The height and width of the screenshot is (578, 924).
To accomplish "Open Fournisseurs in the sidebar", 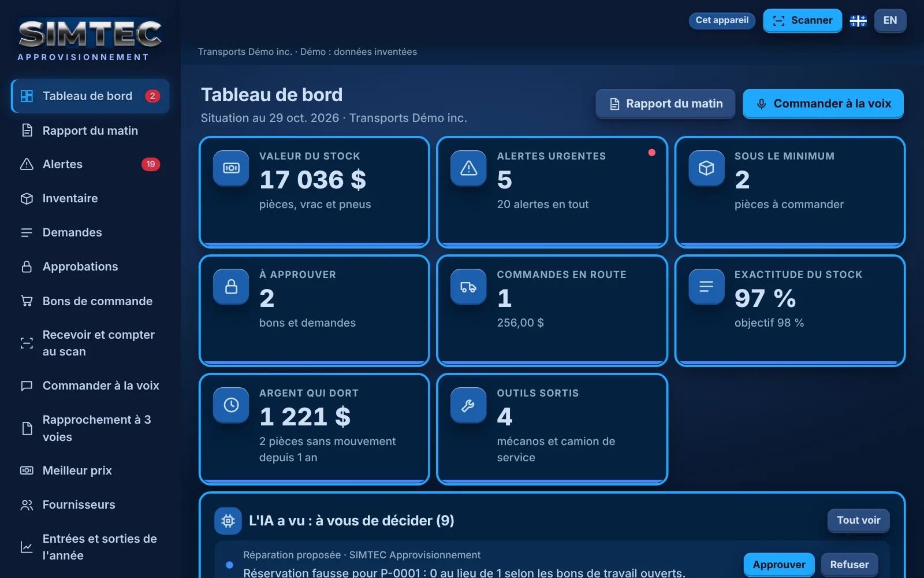I will click(90, 505).
